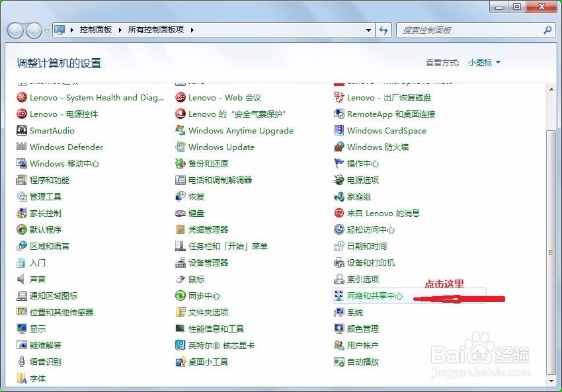The image size is (562, 392).
Task: Click the Back navigation button
Action: pos(15,31)
